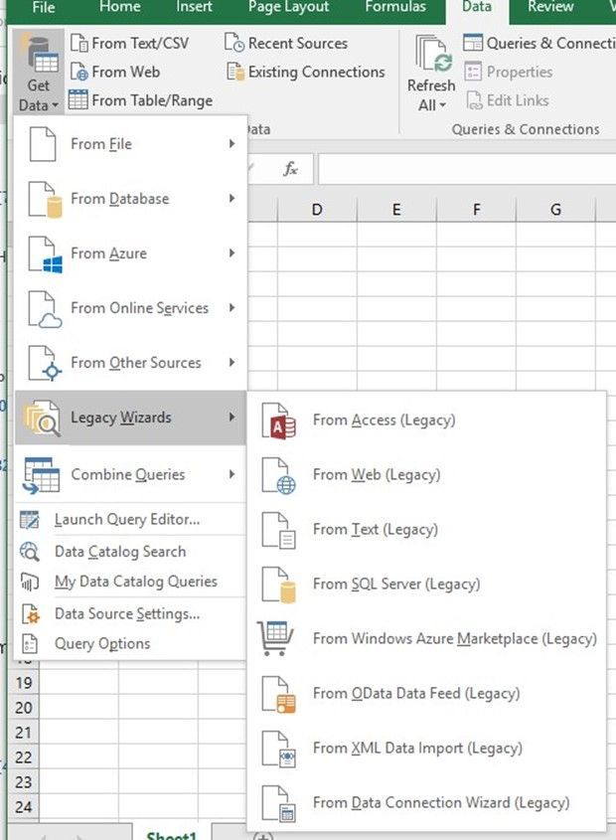616x840 pixels.
Task: Switch to the Home ribbon tab
Action: tap(120, 7)
